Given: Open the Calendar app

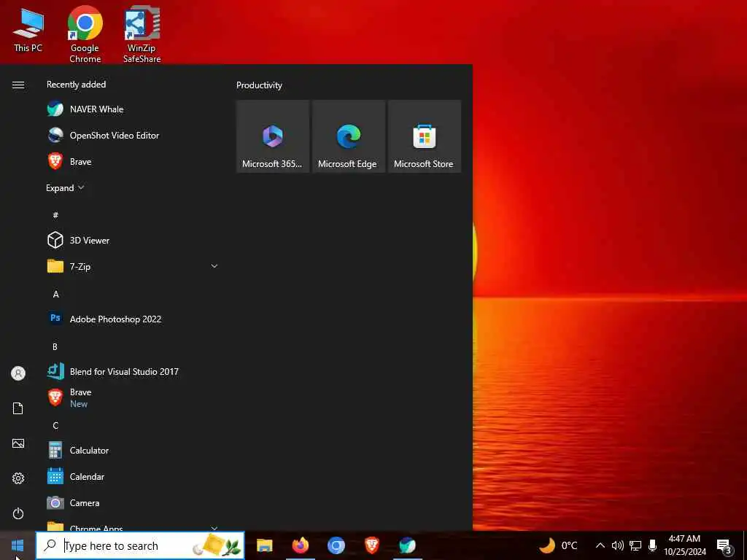Looking at the screenshot, I should pyautogui.click(x=132, y=476).
